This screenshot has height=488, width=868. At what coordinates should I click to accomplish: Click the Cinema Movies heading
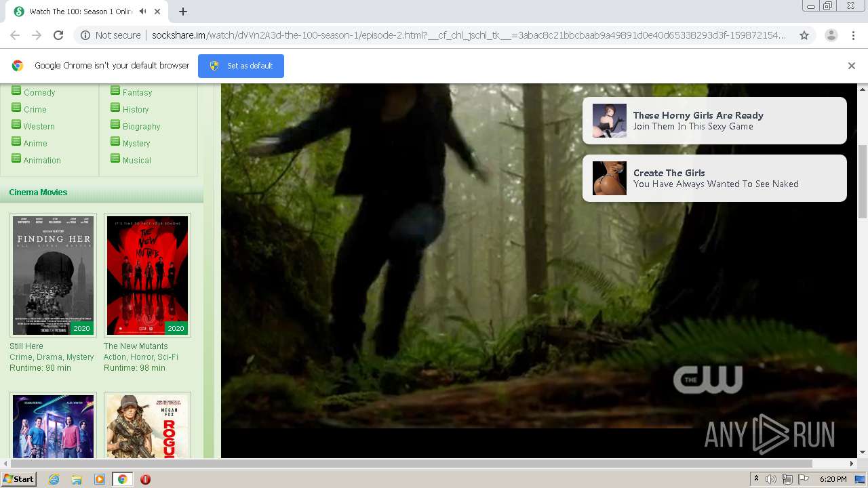pos(38,192)
